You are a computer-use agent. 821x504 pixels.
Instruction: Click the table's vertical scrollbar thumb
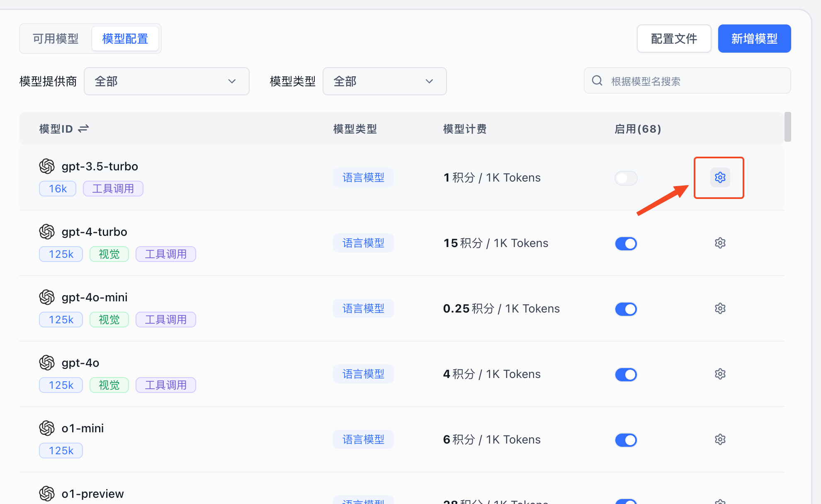click(787, 127)
